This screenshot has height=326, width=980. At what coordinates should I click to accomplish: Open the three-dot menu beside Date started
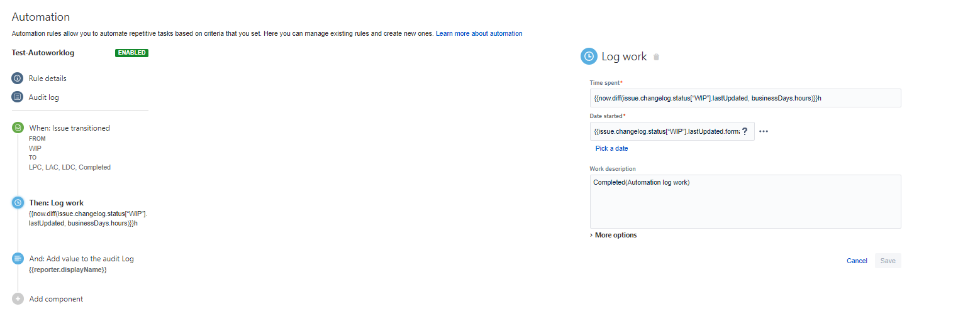pyautogui.click(x=764, y=131)
